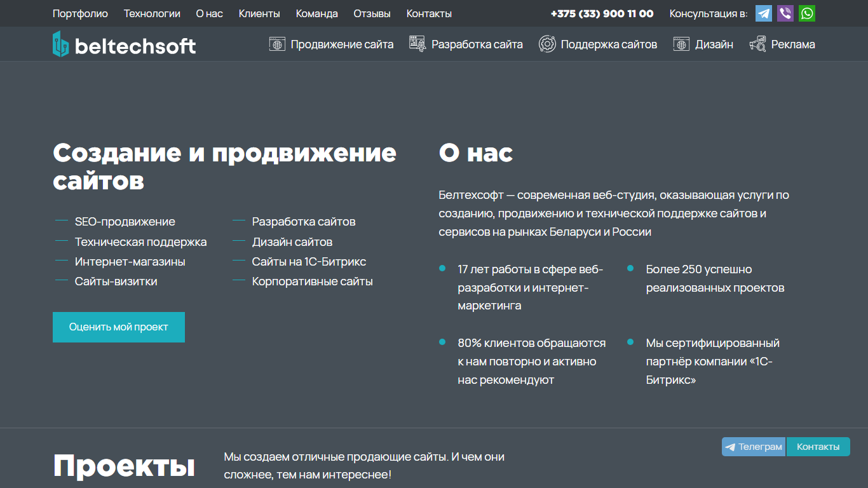Open Корпоративные сайты link
868x488 pixels.
click(313, 281)
